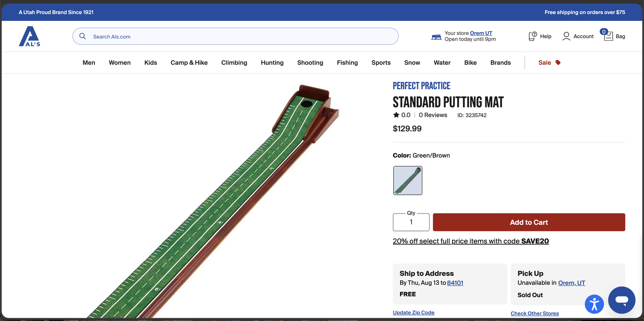Screen dimensions: 644x321
Task: Click the Utah Proud Brand banner text
Action: point(56,12)
